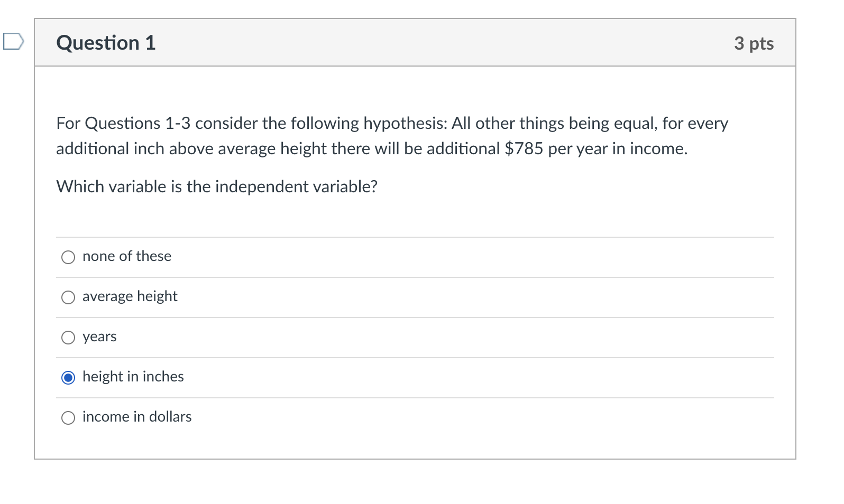The image size is (844, 504).
Task: Click the 'height in inches' label text
Action: click(x=133, y=377)
